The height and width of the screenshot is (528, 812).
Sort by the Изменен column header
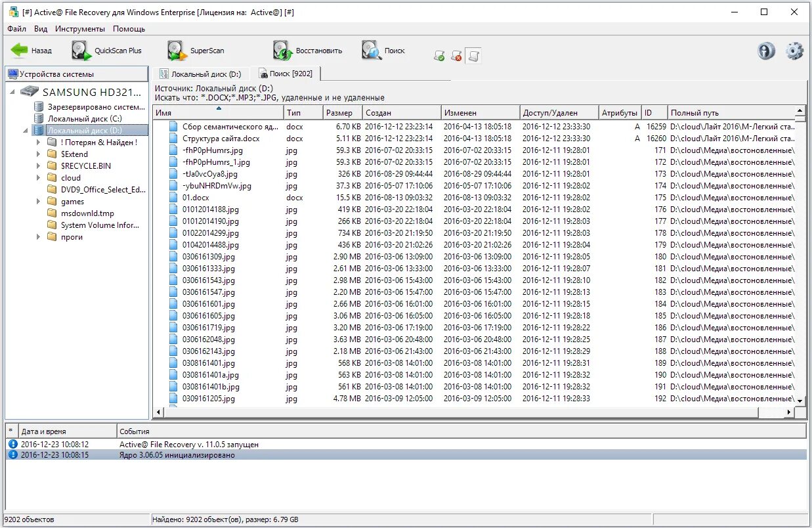481,113
